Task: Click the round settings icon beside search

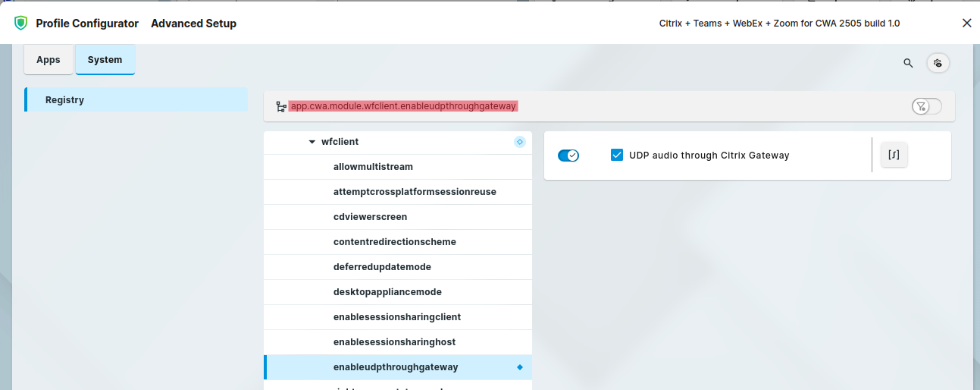Action: click(938, 63)
